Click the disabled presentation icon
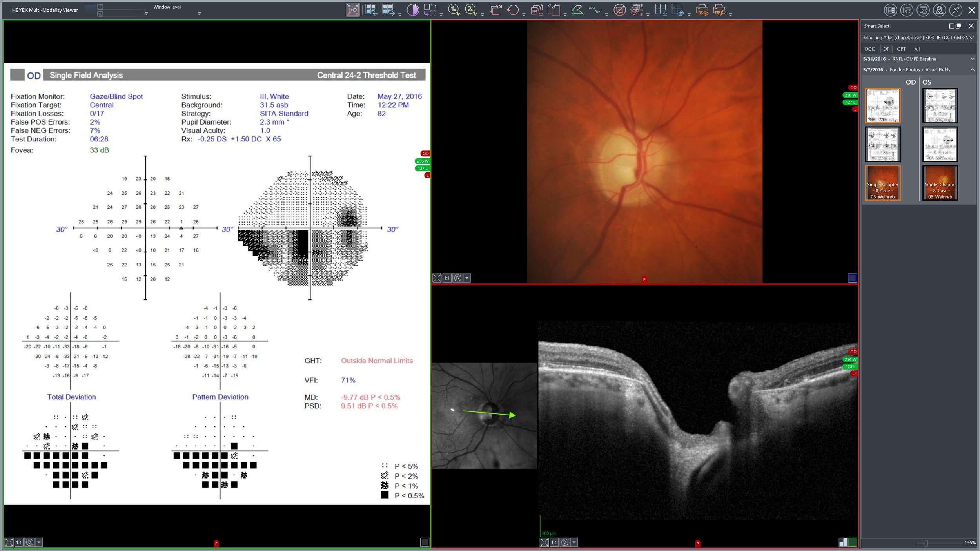Image resolution: width=980 pixels, height=551 pixels. (x=619, y=10)
